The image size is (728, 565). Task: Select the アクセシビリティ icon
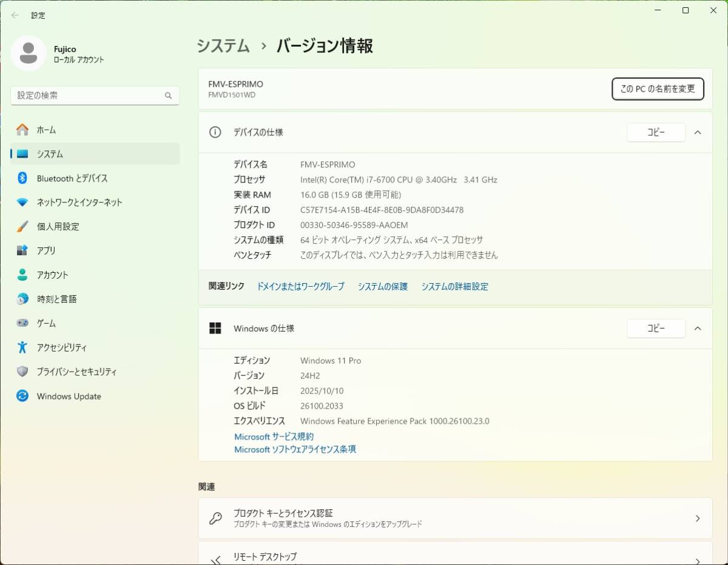[22, 347]
